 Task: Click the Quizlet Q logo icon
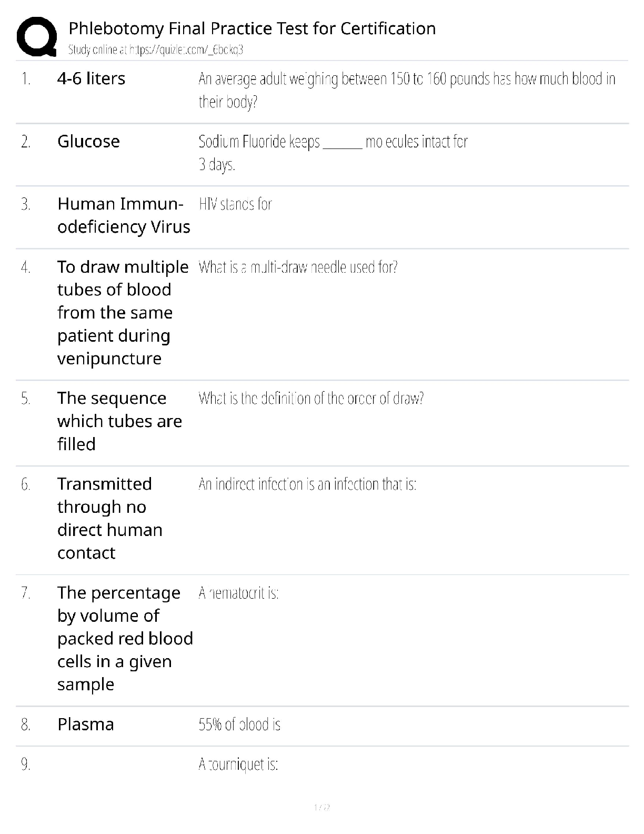pos(36,36)
